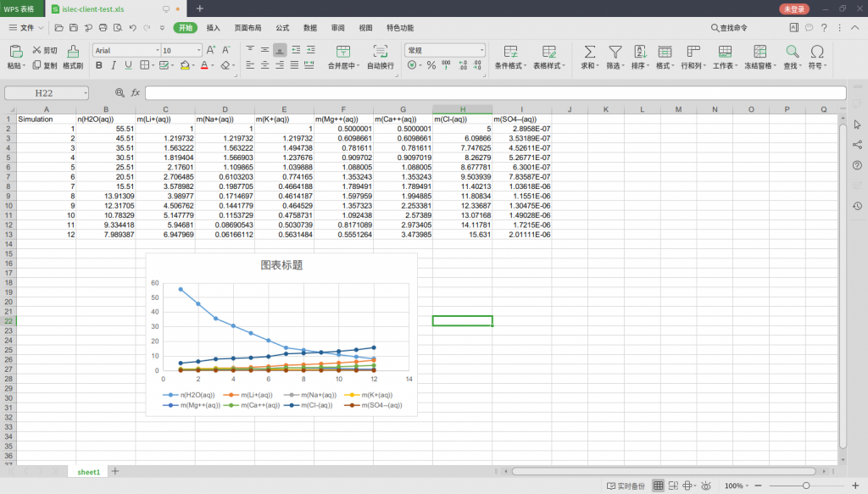
Task: Apply the red font color A
Action: pyautogui.click(x=204, y=65)
